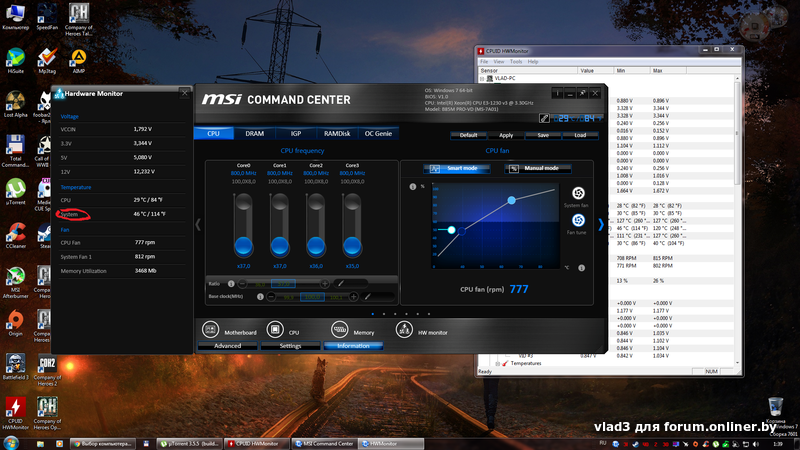Screen dimensions: 800x450
Task: Switch to MSI Command Center taskbar button
Action: (x=324, y=444)
